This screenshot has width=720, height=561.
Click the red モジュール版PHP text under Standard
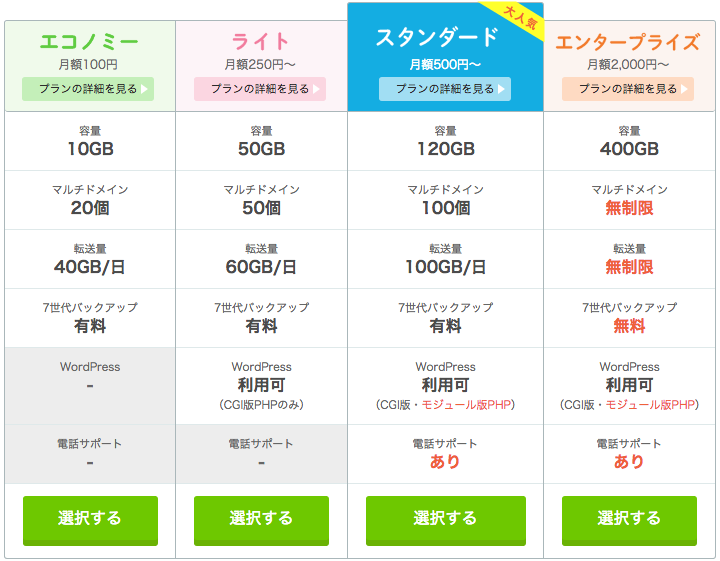click(x=466, y=404)
